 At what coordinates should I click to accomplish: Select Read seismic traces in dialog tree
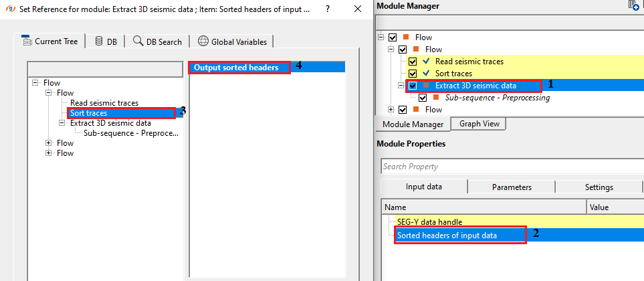pos(104,103)
